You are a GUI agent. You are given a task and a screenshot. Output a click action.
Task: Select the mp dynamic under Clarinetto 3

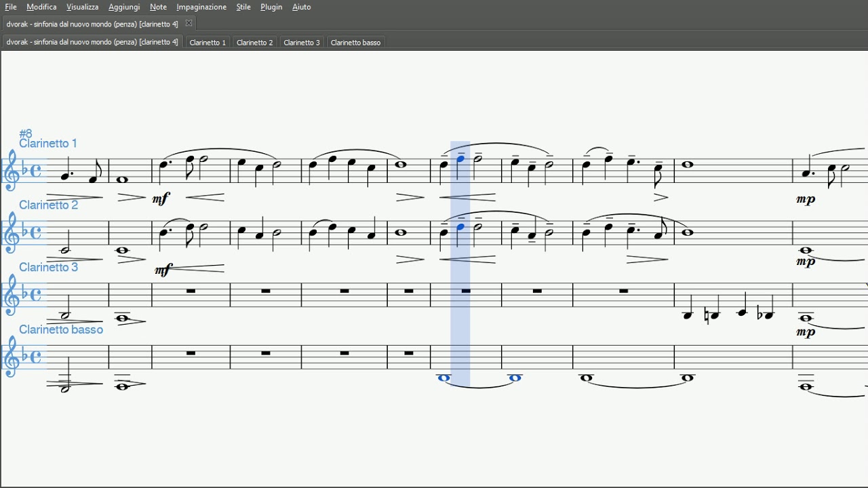tap(806, 332)
